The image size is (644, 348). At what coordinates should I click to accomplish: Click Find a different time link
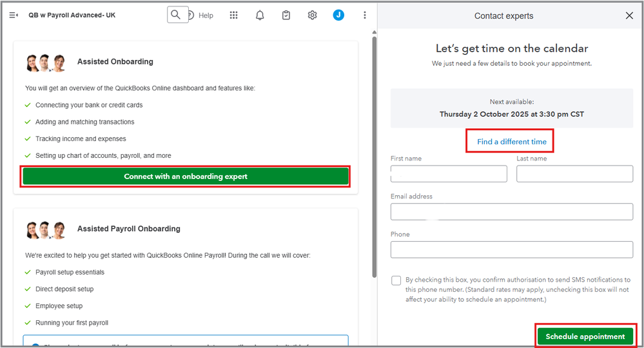click(x=512, y=142)
